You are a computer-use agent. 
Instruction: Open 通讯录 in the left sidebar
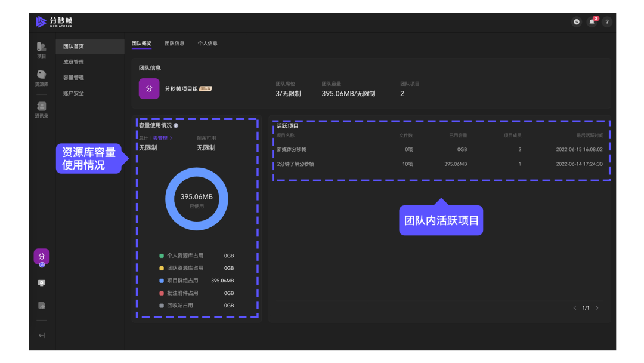point(42,110)
